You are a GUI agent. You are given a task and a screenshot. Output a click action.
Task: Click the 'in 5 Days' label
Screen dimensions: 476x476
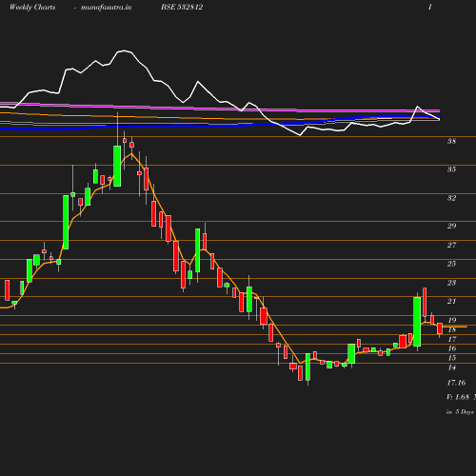(460, 412)
